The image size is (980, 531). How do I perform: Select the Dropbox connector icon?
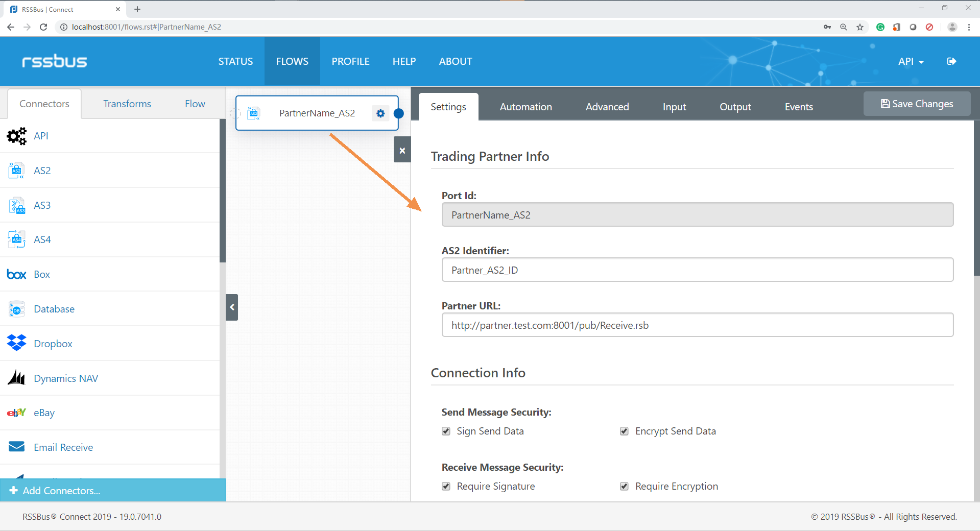click(x=16, y=343)
